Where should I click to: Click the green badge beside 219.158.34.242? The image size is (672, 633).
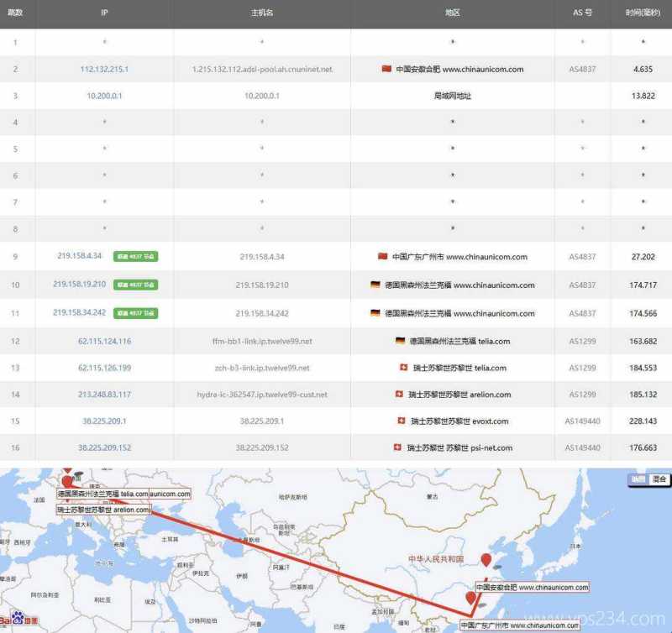point(136,312)
